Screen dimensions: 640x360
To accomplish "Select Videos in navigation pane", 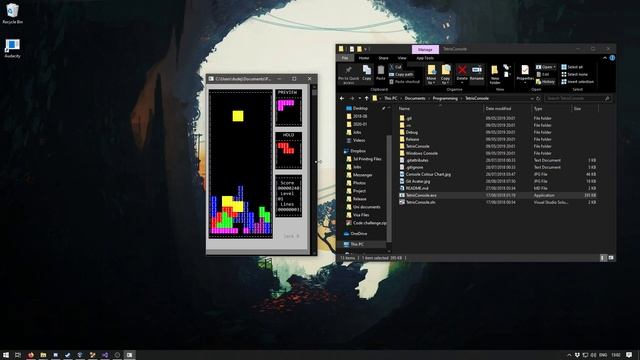I will [x=358, y=140].
